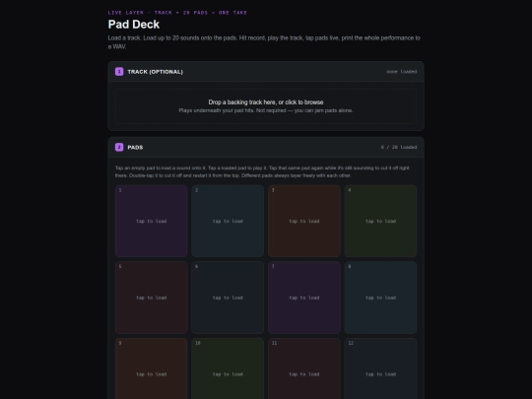
Task: Select pad 5 to load a sound
Action: 152,298
